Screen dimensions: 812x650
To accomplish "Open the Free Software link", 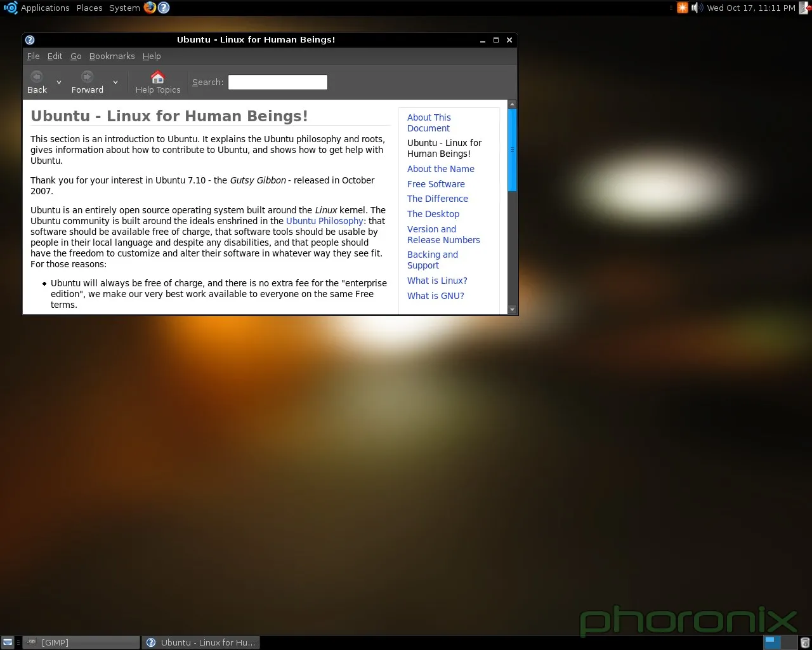I will pos(436,184).
